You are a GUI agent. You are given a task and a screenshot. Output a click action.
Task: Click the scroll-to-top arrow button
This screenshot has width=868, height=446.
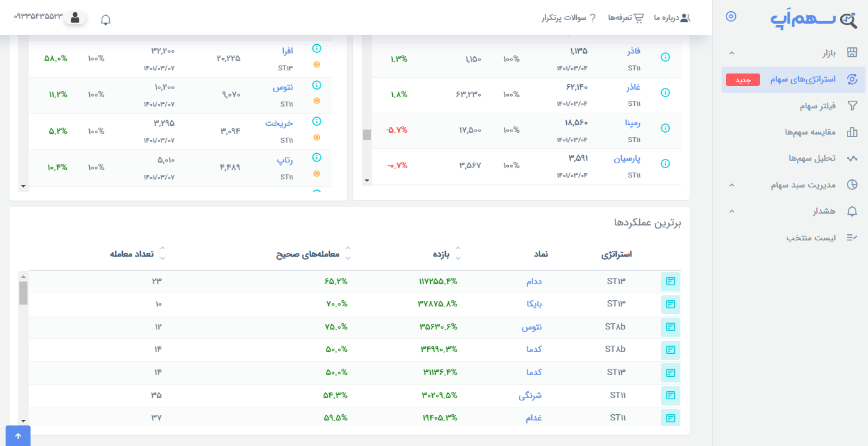pyautogui.click(x=17, y=436)
